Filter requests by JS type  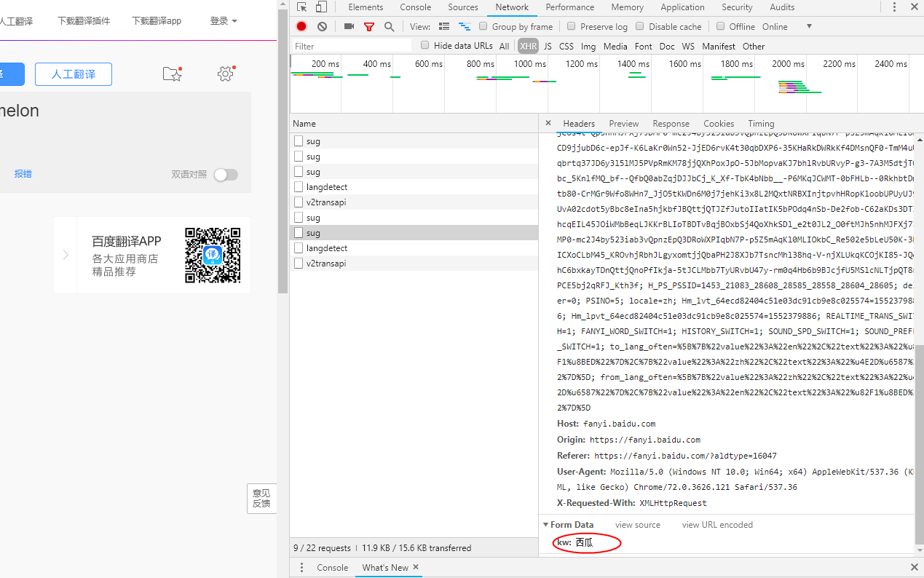tap(548, 46)
